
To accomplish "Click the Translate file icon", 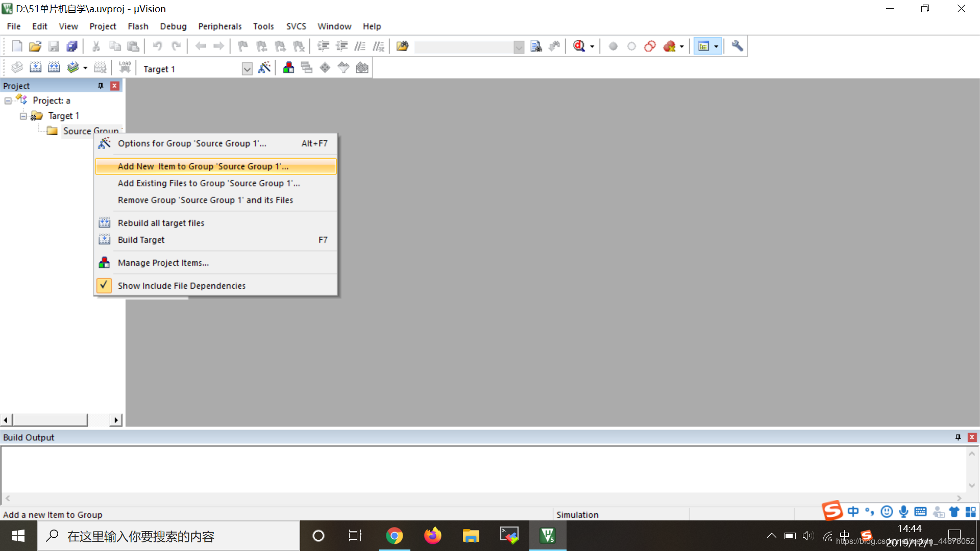I will [17, 68].
